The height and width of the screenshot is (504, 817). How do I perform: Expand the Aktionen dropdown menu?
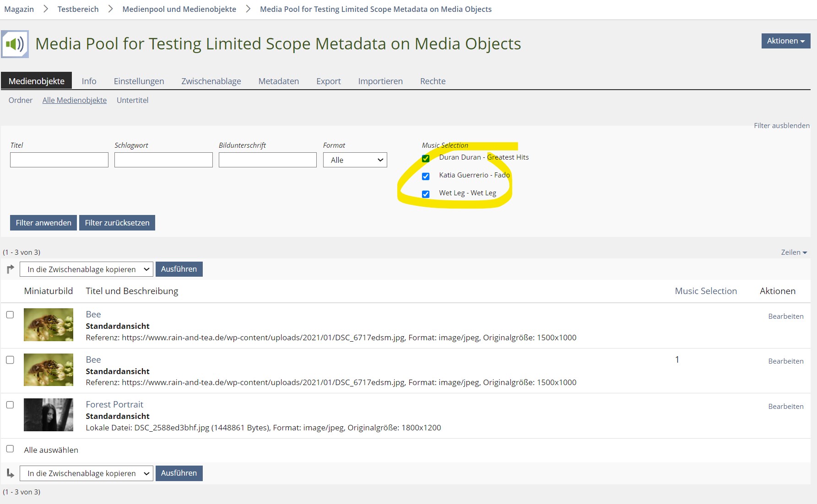785,41
